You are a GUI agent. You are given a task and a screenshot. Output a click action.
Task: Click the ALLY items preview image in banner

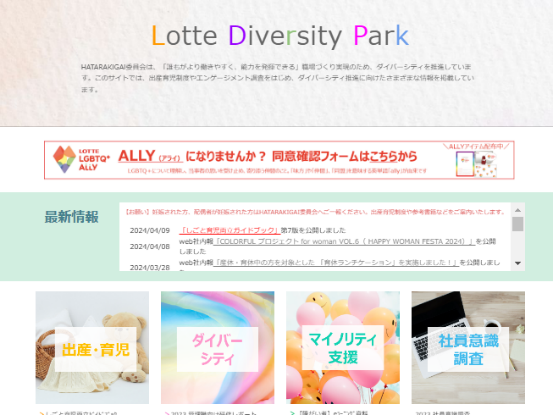click(476, 164)
